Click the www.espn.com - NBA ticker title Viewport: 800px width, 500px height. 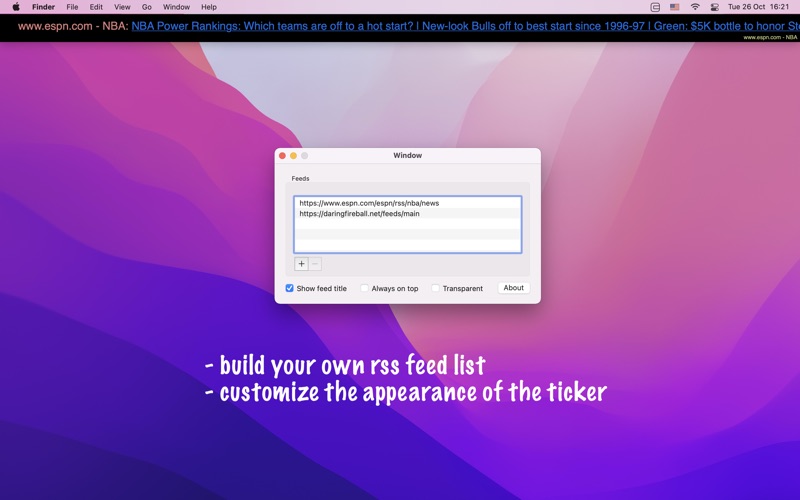pyautogui.click(x=73, y=26)
